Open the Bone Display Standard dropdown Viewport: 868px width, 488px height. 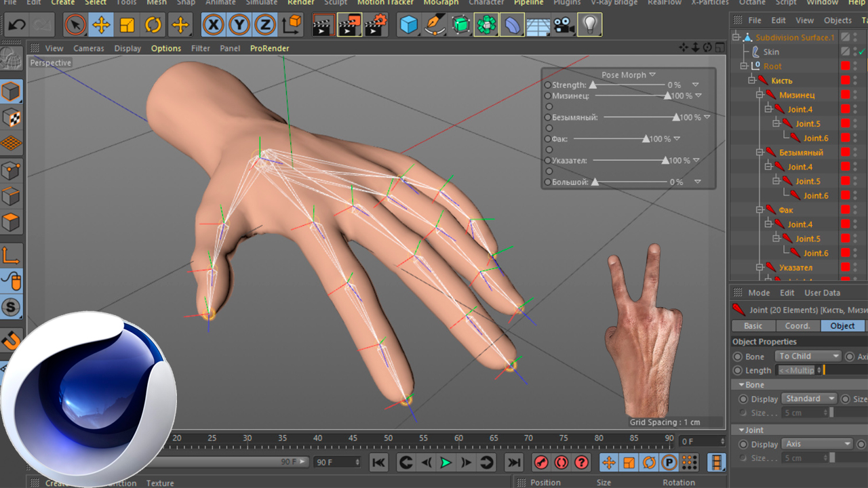[810, 399]
